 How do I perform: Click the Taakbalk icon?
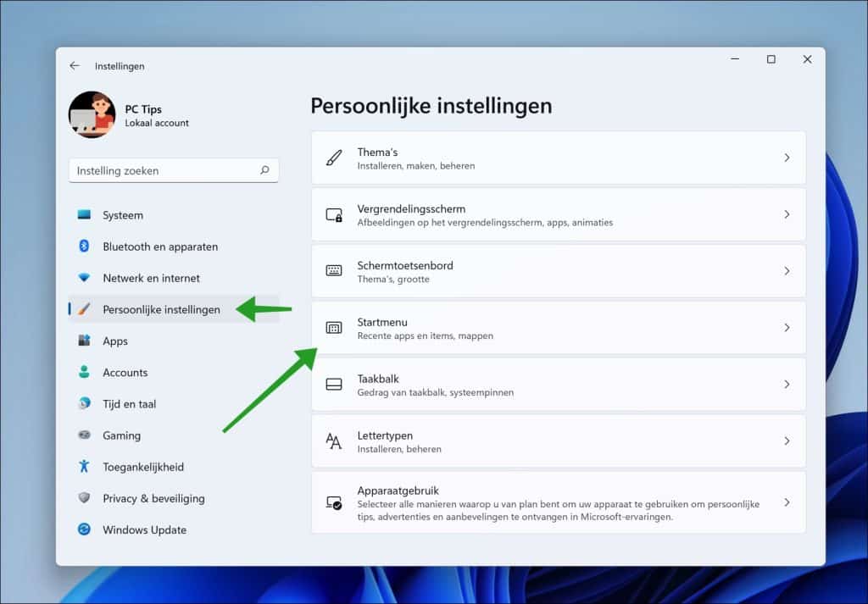point(334,385)
